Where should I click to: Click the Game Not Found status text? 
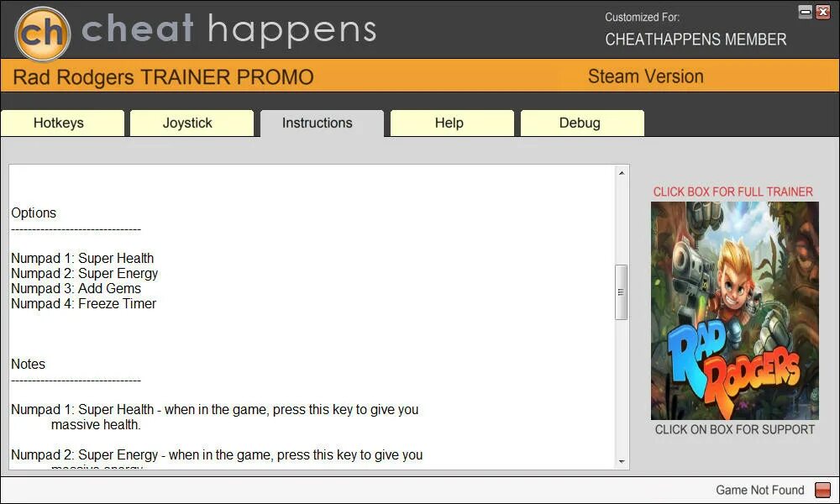[760, 490]
